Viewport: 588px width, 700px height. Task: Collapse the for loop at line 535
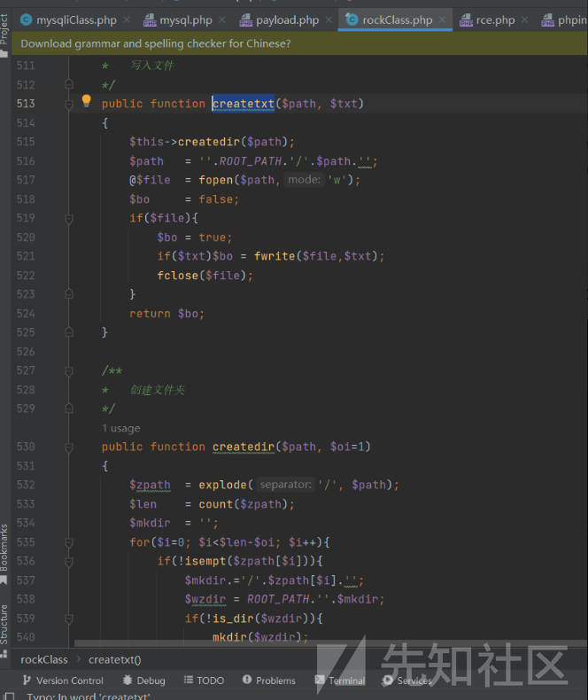pyautogui.click(x=69, y=542)
